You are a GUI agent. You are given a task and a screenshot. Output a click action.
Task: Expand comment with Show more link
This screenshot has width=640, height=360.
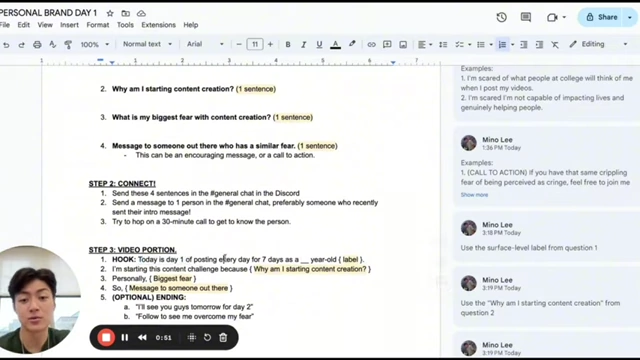[x=474, y=195]
